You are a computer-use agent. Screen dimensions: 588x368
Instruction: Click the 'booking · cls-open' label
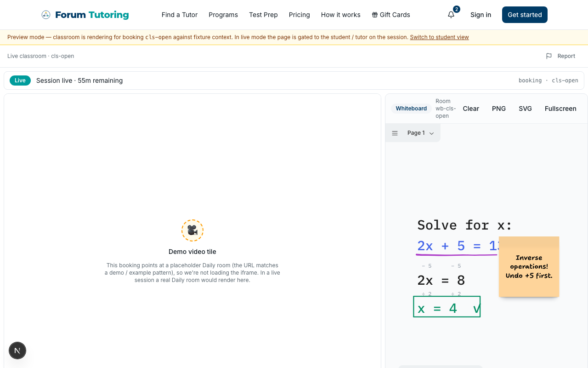coord(548,80)
